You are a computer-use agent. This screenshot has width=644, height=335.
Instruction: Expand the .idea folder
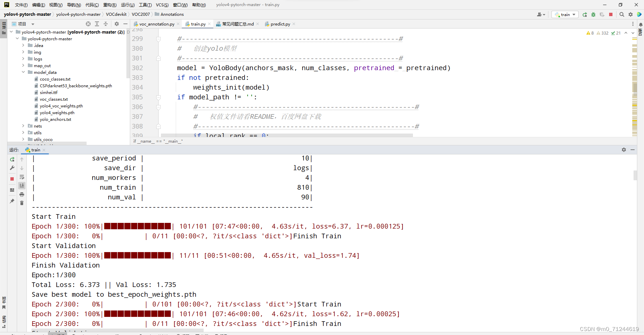(x=23, y=45)
